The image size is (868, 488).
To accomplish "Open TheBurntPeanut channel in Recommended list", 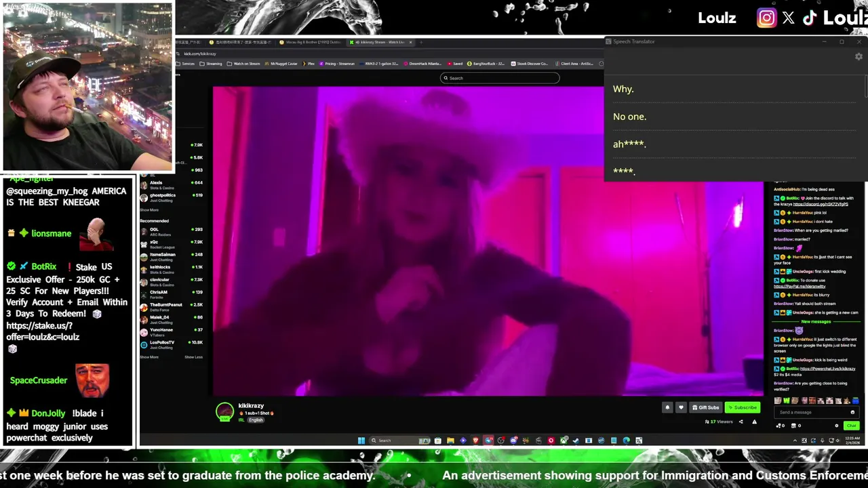I will [x=171, y=306].
